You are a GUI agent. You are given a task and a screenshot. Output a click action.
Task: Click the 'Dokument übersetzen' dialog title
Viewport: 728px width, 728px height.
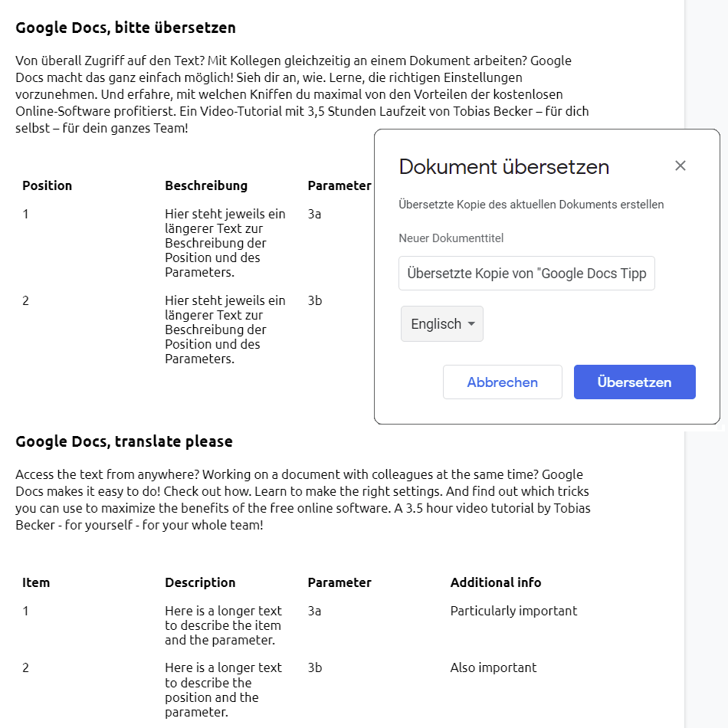504,167
